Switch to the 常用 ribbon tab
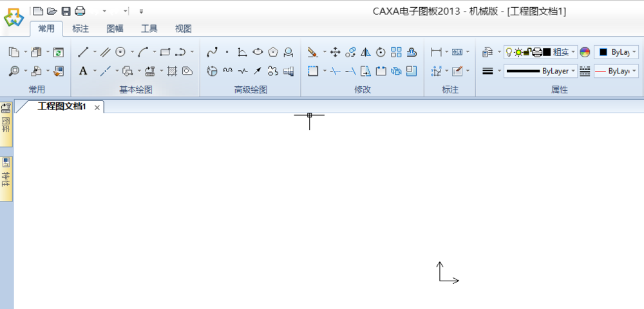 46,28
